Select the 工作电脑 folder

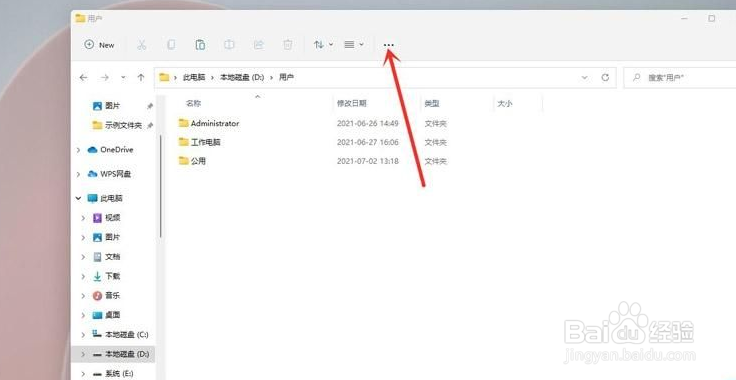coord(199,142)
